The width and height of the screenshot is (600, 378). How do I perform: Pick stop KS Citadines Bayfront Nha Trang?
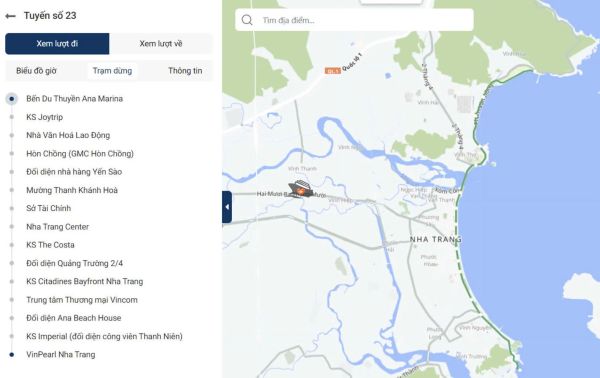[x=85, y=282]
